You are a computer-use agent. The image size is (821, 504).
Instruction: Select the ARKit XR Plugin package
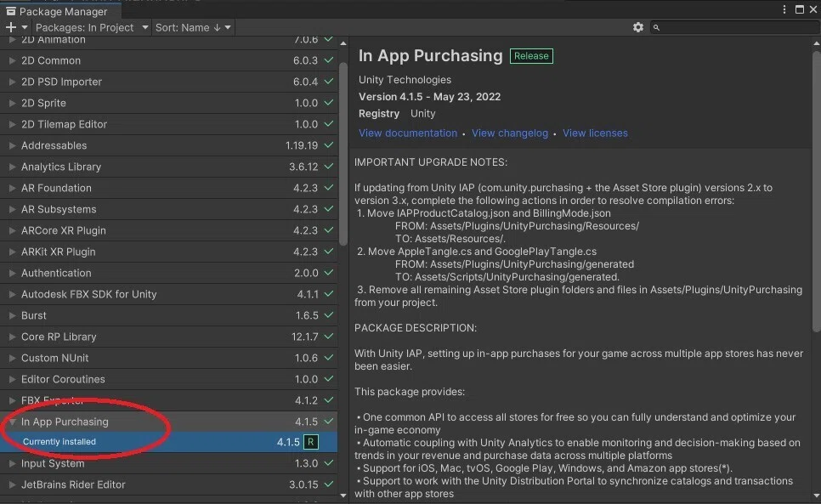[168, 252]
